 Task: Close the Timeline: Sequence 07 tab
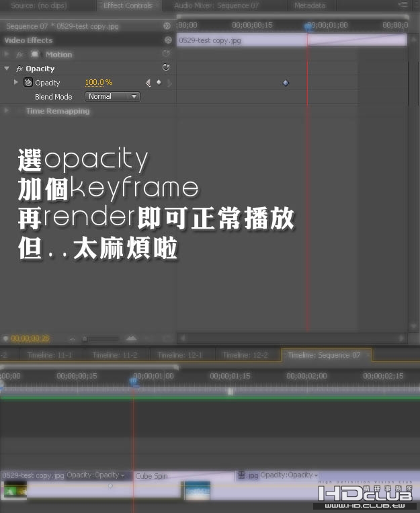(x=368, y=354)
